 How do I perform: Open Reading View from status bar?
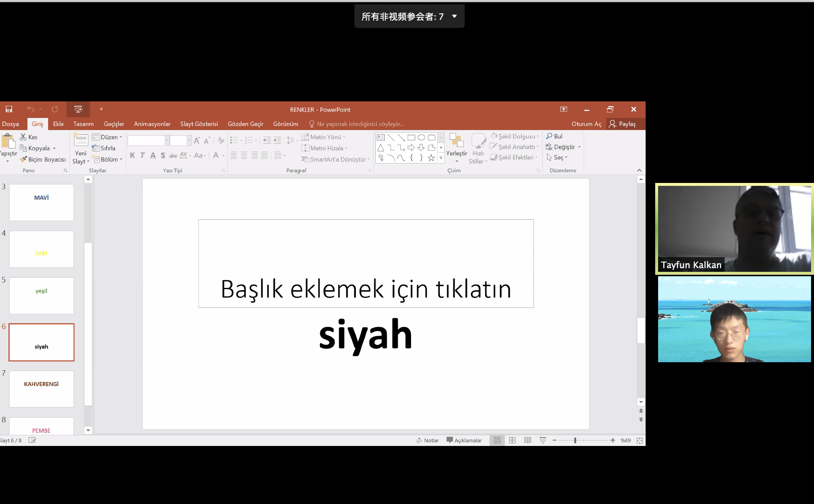point(528,440)
